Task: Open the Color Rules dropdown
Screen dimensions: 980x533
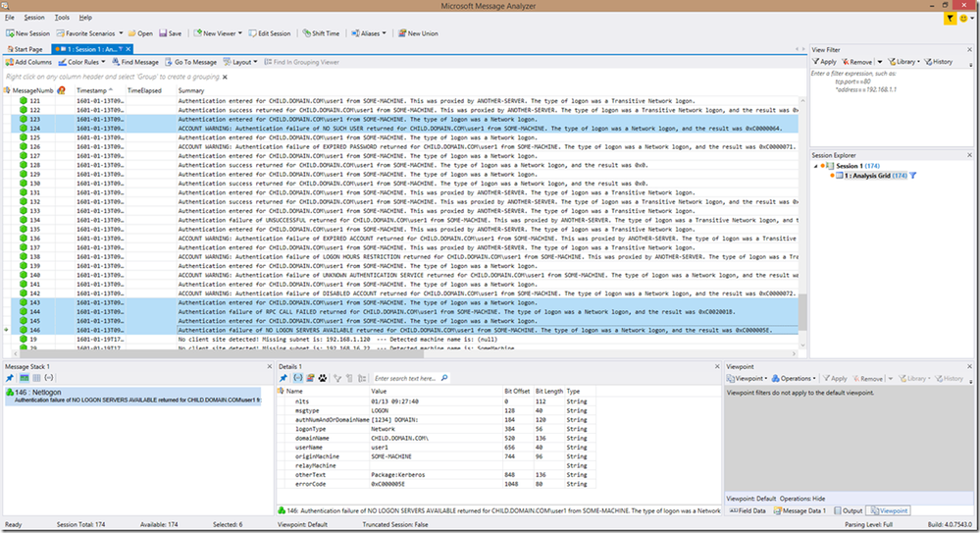Action: (x=81, y=62)
